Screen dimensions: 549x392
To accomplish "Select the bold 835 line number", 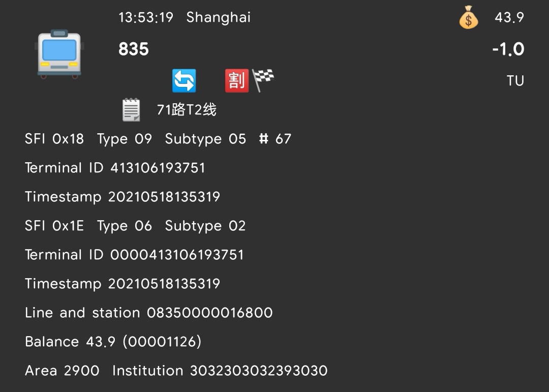I will point(134,49).
